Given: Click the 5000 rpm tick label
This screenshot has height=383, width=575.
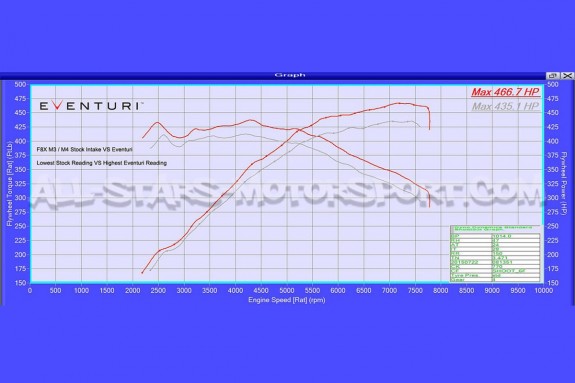Looking at the screenshot, I should (287, 291).
